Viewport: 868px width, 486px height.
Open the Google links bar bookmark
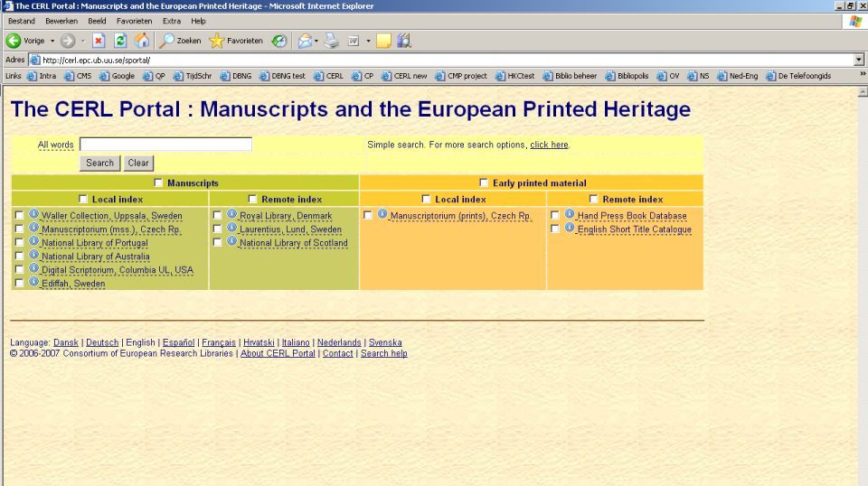click(x=118, y=76)
